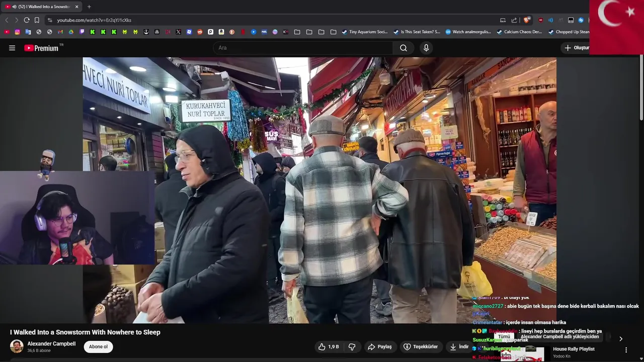
Task: Click the cast-to-screen icon in address bar
Action: pos(503,20)
